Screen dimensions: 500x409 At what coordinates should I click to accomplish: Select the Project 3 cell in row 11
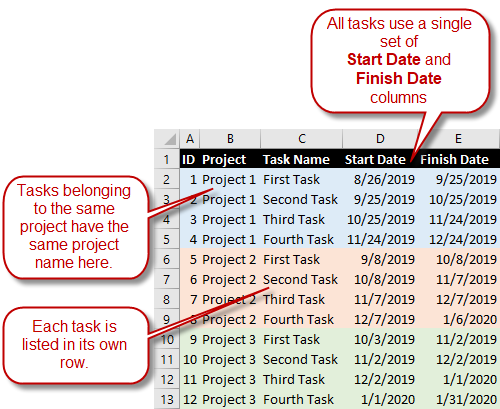coord(230,359)
